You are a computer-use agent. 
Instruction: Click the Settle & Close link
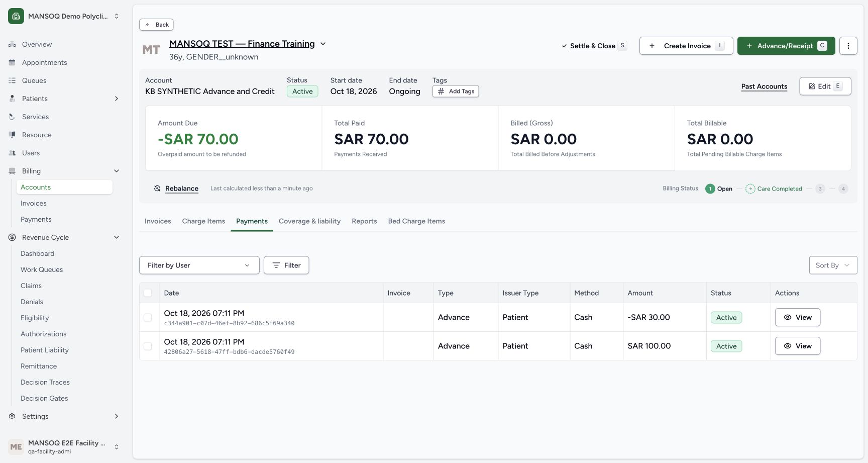[x=593, y=46]
